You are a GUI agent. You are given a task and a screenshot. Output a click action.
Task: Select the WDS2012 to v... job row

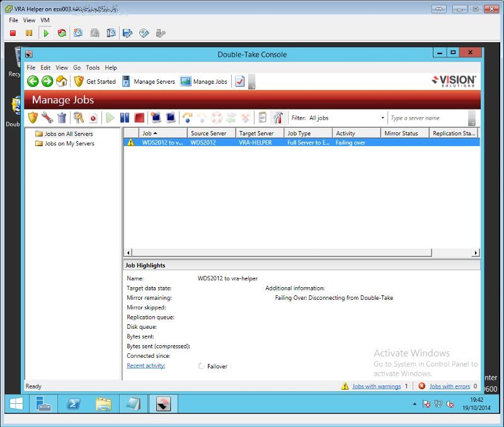(x=302, y=142)
